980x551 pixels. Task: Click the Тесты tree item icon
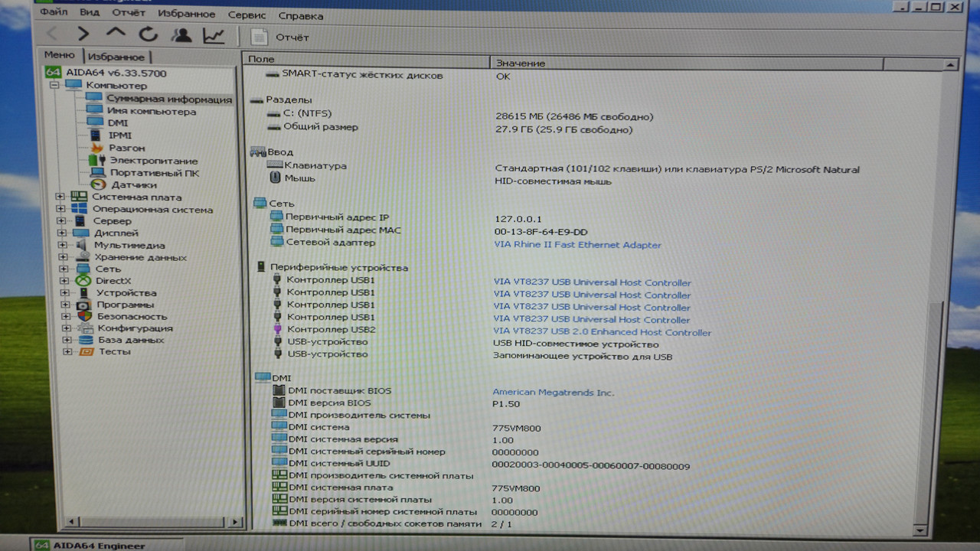[86, 352]
